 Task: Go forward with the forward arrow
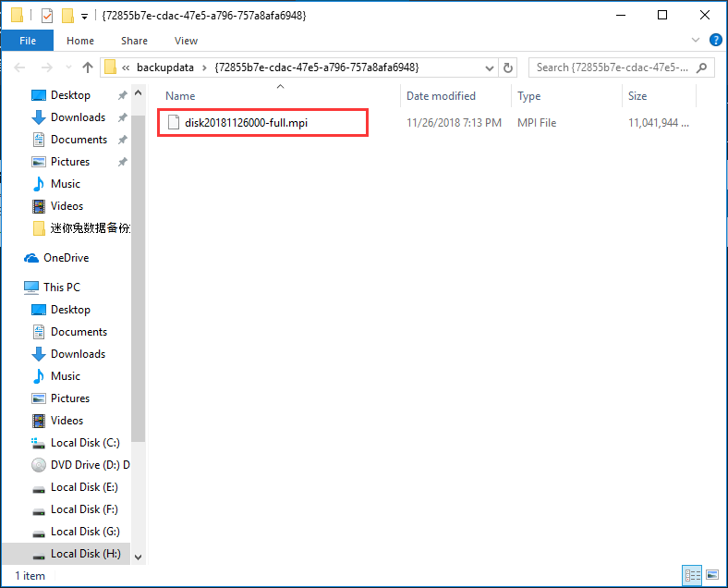click(x=47, y=67)
